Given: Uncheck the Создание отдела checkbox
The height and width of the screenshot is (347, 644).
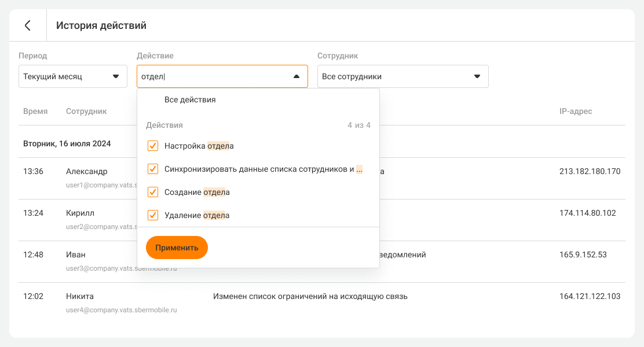Looking at the screenshot, I should click(x=153, y=192).
